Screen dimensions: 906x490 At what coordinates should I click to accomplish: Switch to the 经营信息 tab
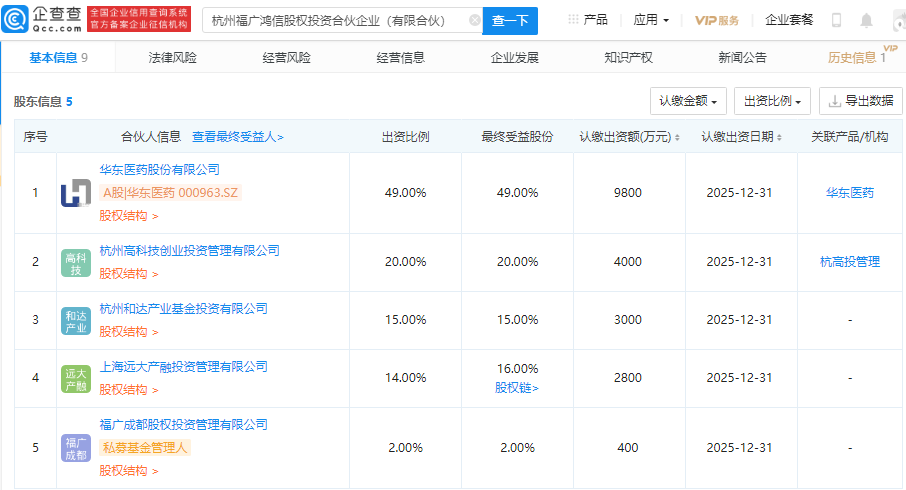[x=400, y=58]
